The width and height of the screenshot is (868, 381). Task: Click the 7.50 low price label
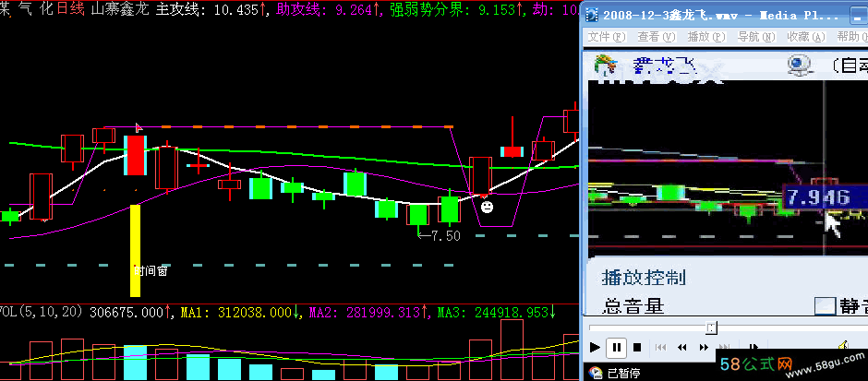pyautogui.click(x=443, y=236)
